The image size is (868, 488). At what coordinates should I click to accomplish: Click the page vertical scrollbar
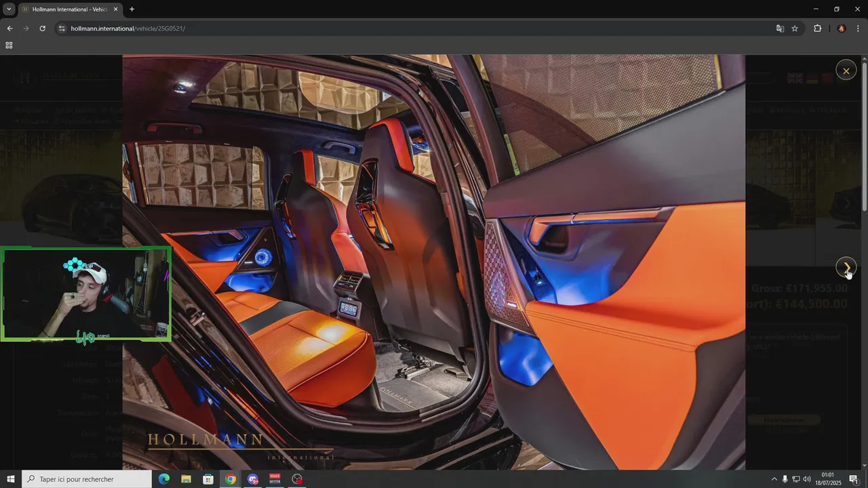click(x=864, y=138)
